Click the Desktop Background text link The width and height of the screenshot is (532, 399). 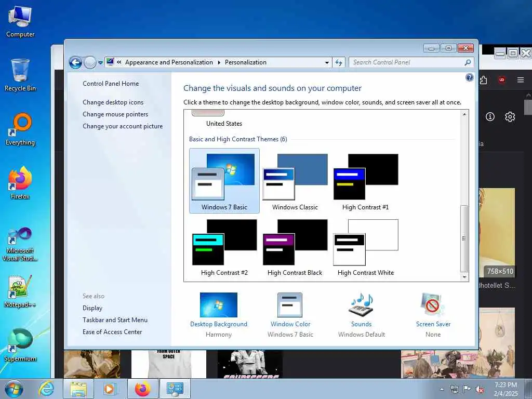click(x=219, y=324)
